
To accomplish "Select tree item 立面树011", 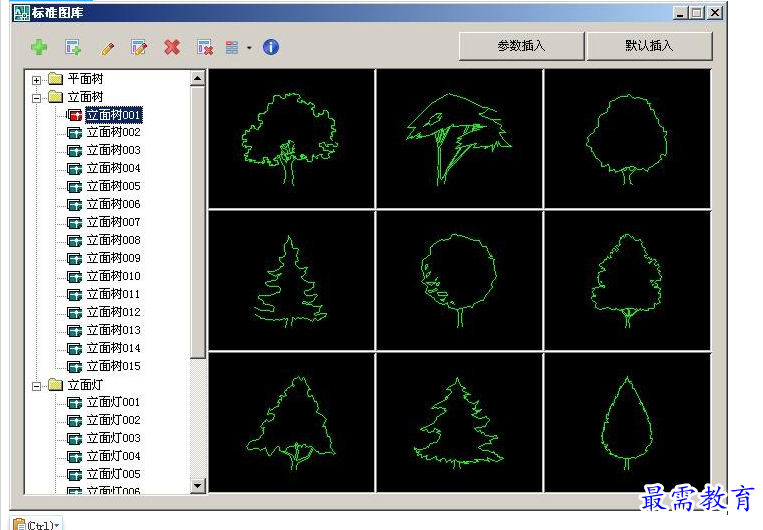I will click(x=114, y=294).
